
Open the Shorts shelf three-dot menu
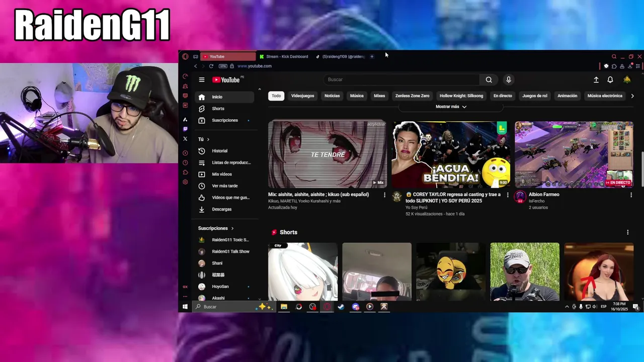pyautogui.click(x=627, y=232)
